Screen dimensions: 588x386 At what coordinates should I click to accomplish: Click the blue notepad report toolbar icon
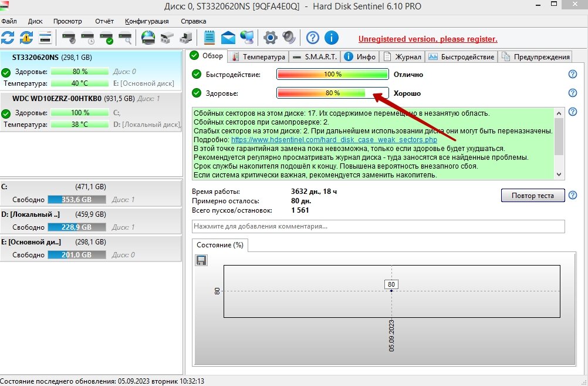[x=209, y=38]
